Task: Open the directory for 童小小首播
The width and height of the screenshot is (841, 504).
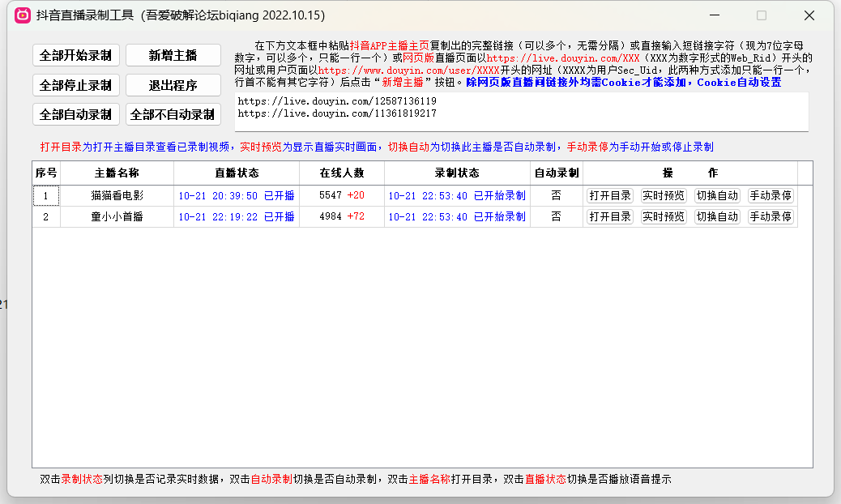Action: click(x=609, y=216)
